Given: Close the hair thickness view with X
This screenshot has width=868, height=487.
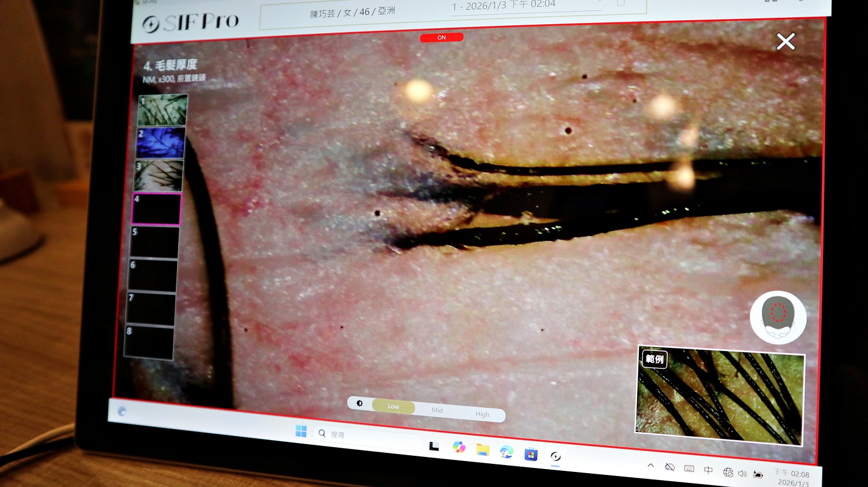Looking at the screenshot, I should coord(785,42).
